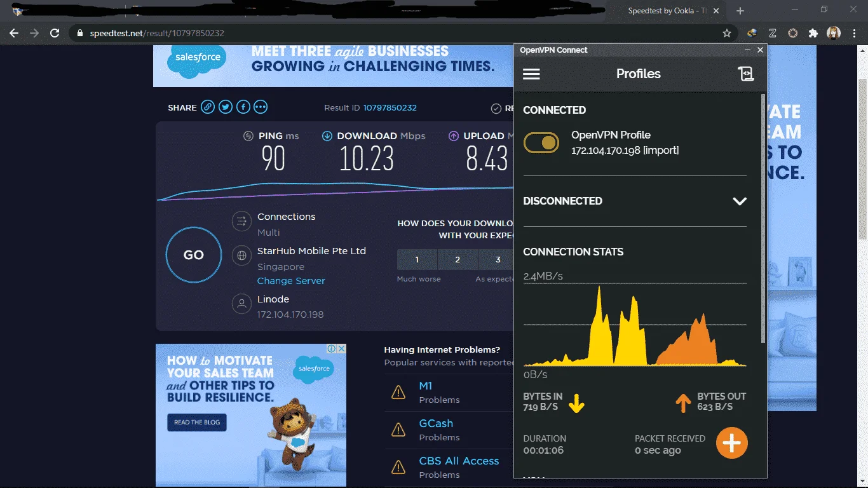
Task: Bookmark this page with the star icon
Action: [x=727, y=33]
